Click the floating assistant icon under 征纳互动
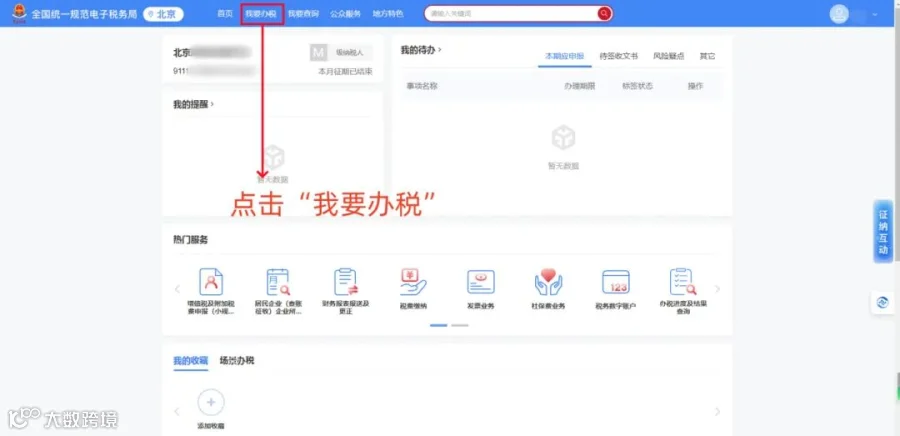 coord(882,302)
